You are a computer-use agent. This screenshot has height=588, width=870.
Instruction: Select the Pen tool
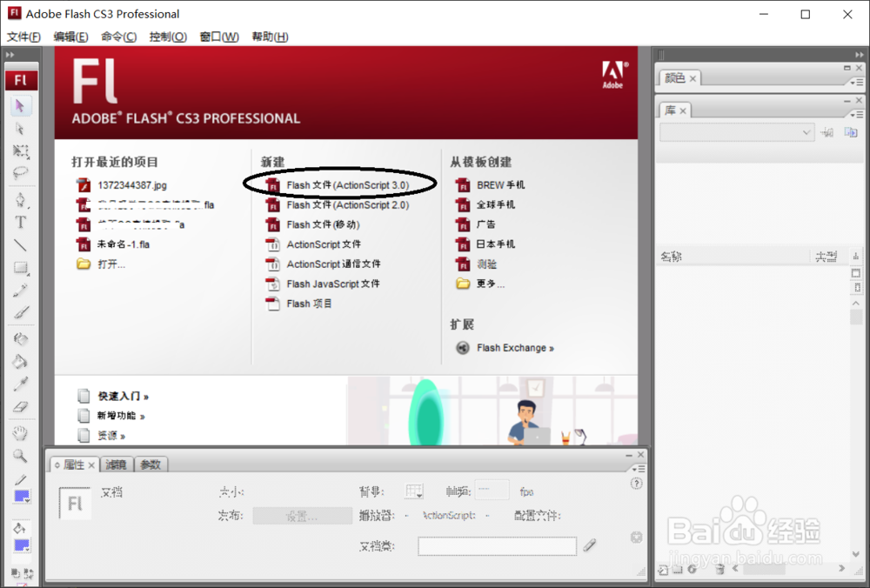pos(21,200)
